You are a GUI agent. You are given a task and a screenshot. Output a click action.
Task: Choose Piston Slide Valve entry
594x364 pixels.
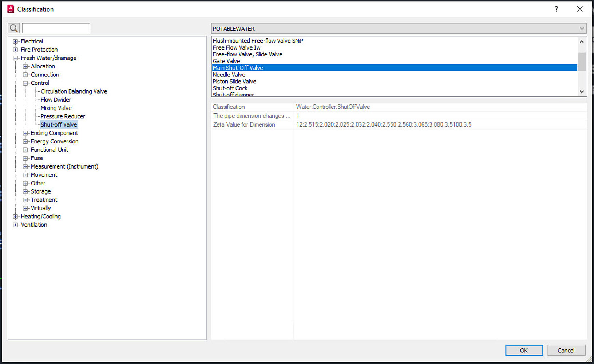coord(395,82)
